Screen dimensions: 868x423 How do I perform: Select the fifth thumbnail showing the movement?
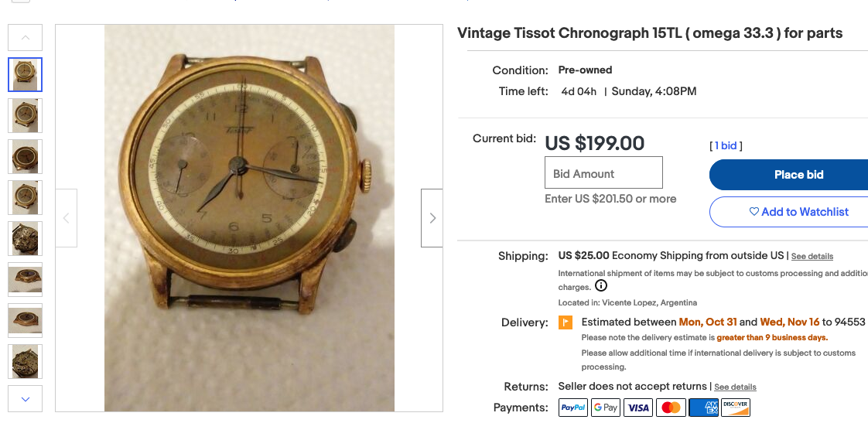point(26,238)
